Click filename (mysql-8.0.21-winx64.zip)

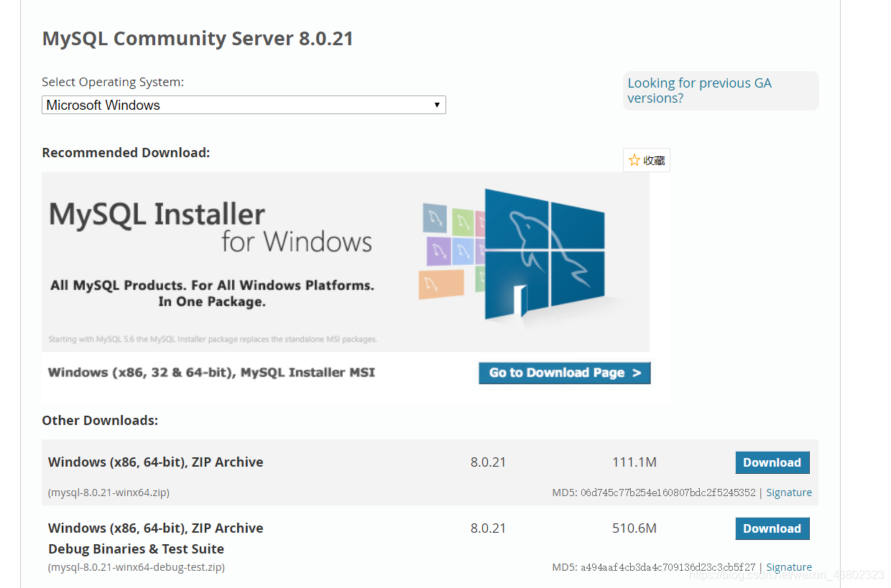[x=109, y=493]
